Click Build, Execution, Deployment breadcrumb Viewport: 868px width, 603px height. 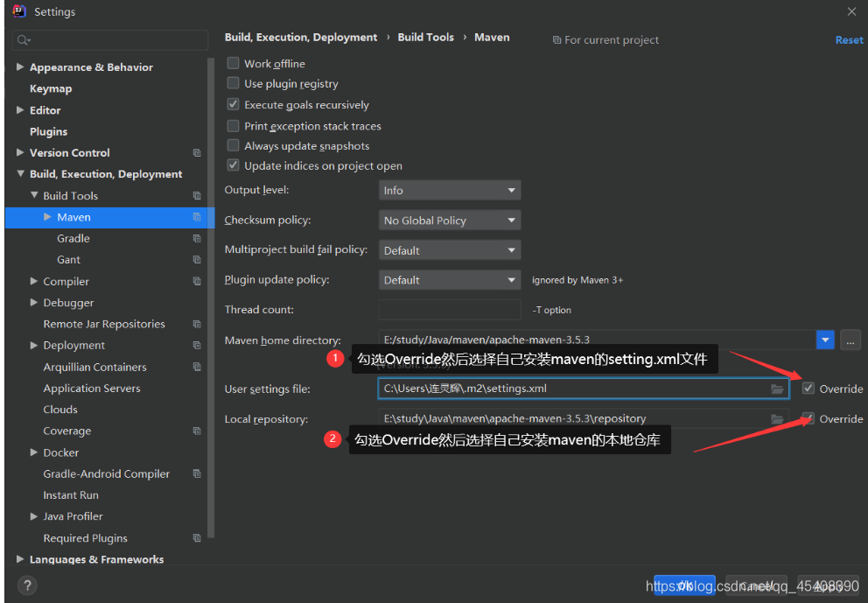pyautogui.click(x=301, y=37)
